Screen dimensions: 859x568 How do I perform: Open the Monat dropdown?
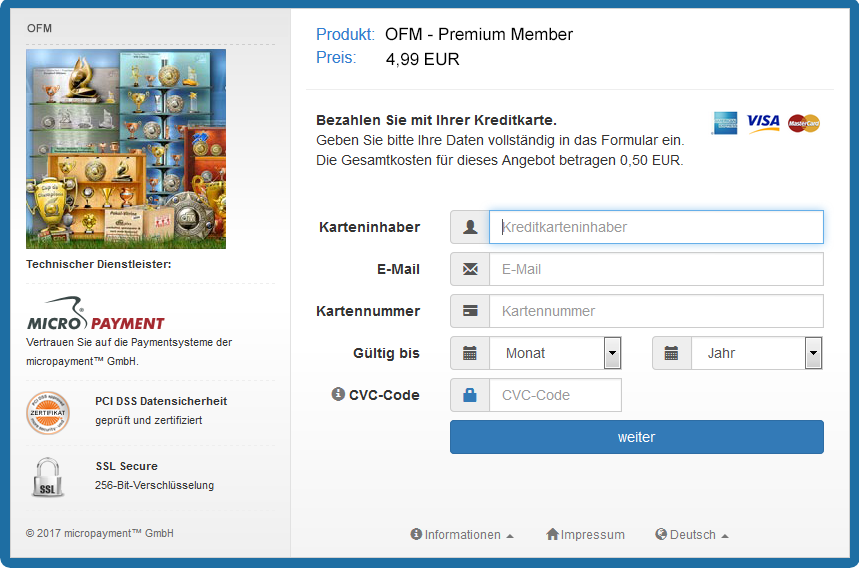(556, 353)
